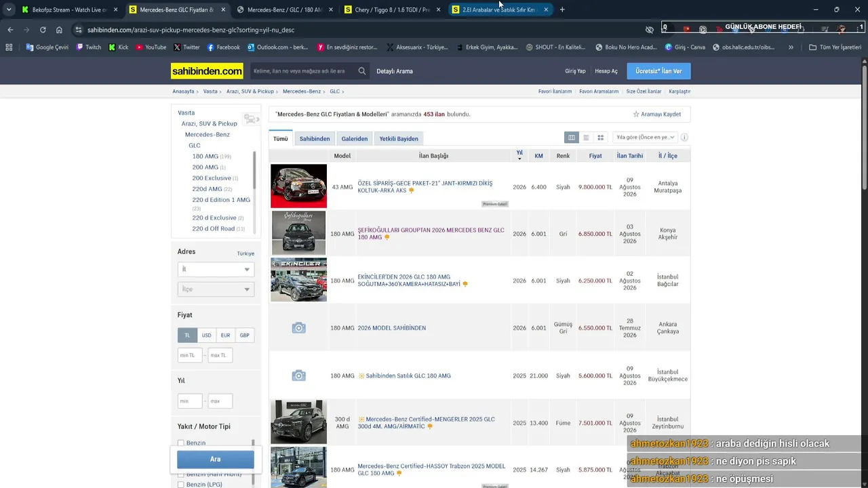Open the 43 AMG red-lit car thumbnail
868x488 pixels.
(x=298, y=186)
